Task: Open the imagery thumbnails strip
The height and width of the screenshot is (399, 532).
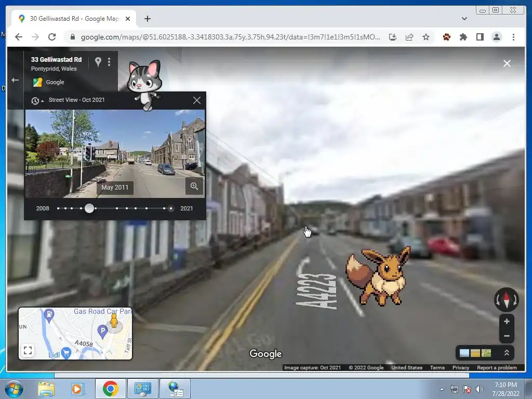Action: pos(475,353)
